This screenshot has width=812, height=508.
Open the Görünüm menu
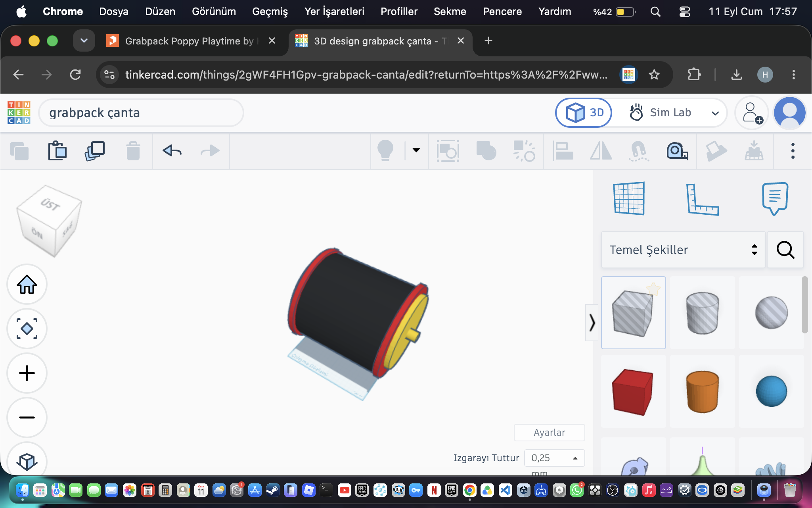pos(214,12)
